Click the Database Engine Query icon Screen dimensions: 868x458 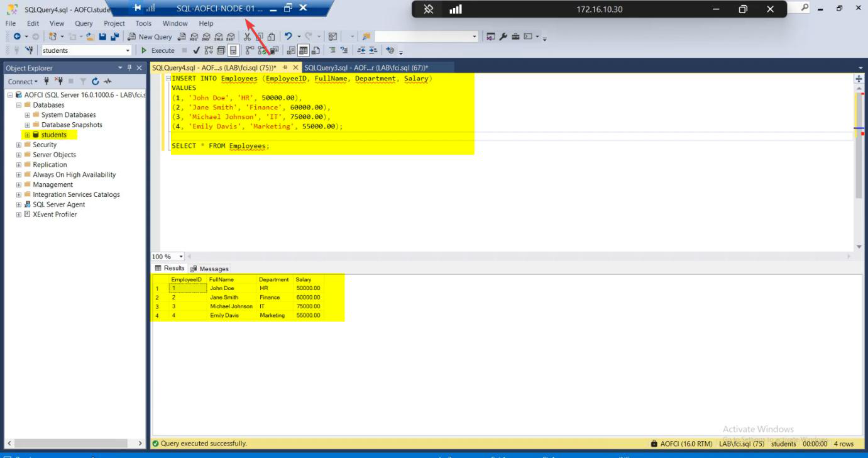tap(182, 36)
